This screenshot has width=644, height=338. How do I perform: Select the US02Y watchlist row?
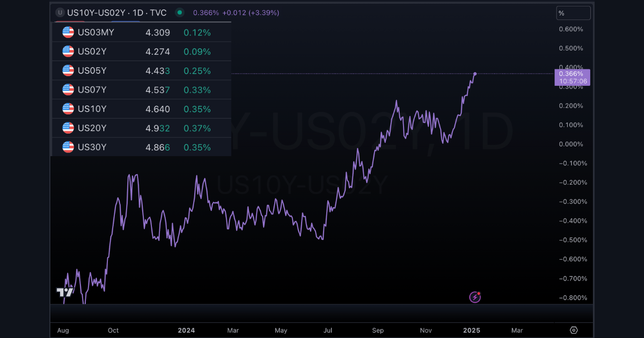(141, 52)
